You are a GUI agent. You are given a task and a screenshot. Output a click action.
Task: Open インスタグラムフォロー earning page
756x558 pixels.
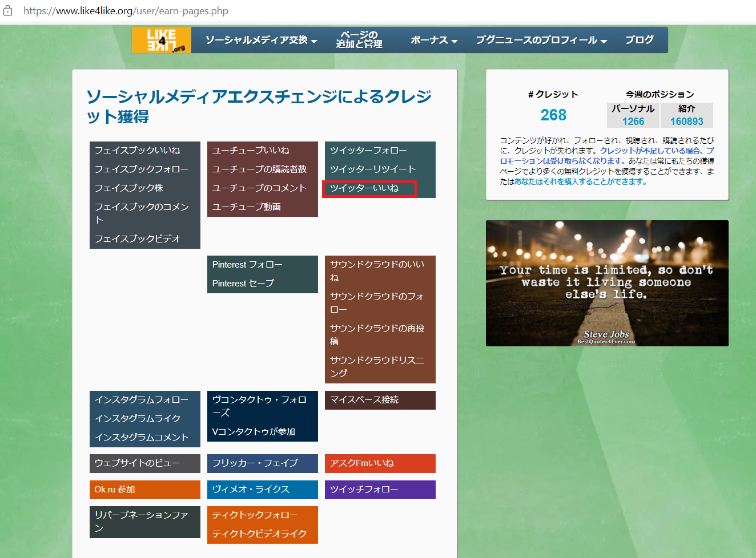tap(142, 399)
